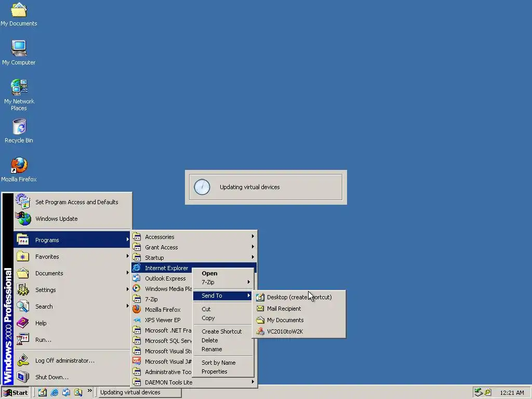This screenshot has height=399, width=532.
Task: Click the Start button
Action: coord(16,393)
